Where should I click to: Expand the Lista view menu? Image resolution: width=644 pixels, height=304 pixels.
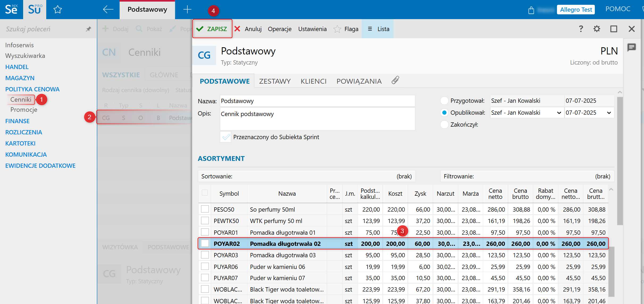378,29
